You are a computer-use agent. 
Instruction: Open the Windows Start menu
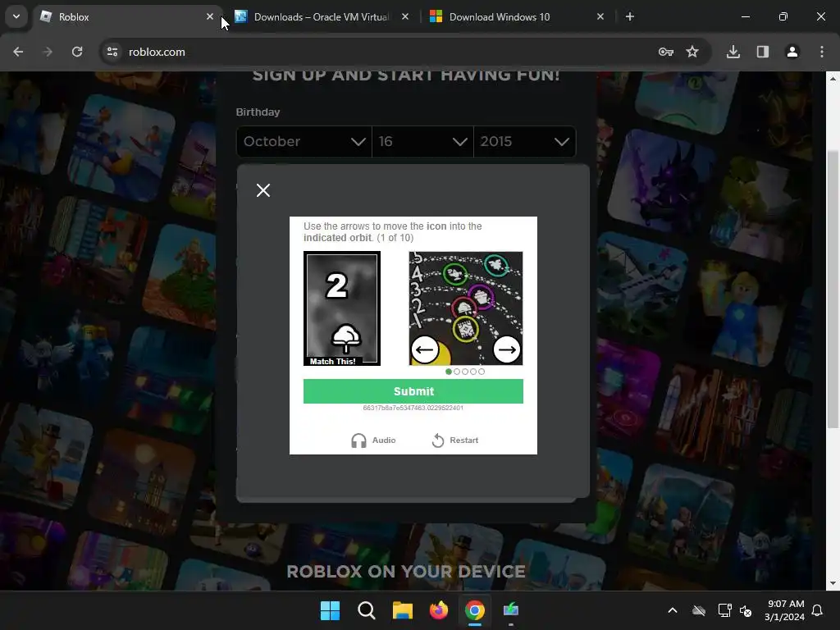(330, 610)
